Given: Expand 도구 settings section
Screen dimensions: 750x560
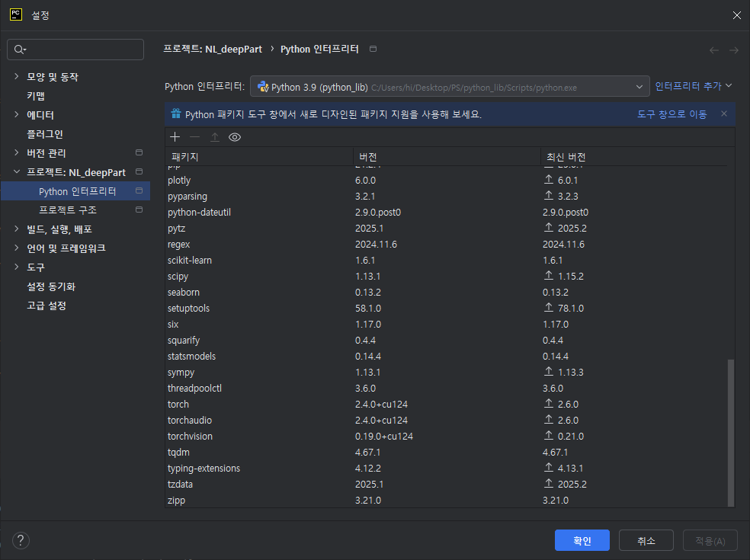Looking at the screenshot, I should coord(17,267).
